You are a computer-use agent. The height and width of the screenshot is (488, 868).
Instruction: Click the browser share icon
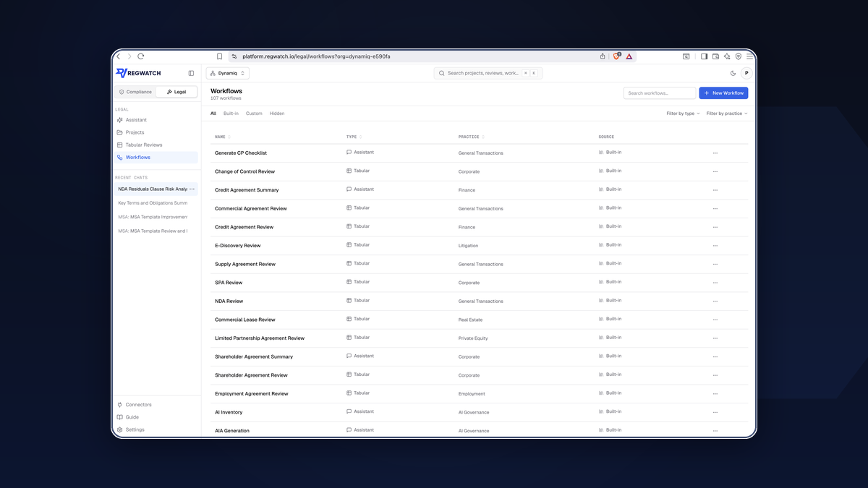tap(603, 56)
